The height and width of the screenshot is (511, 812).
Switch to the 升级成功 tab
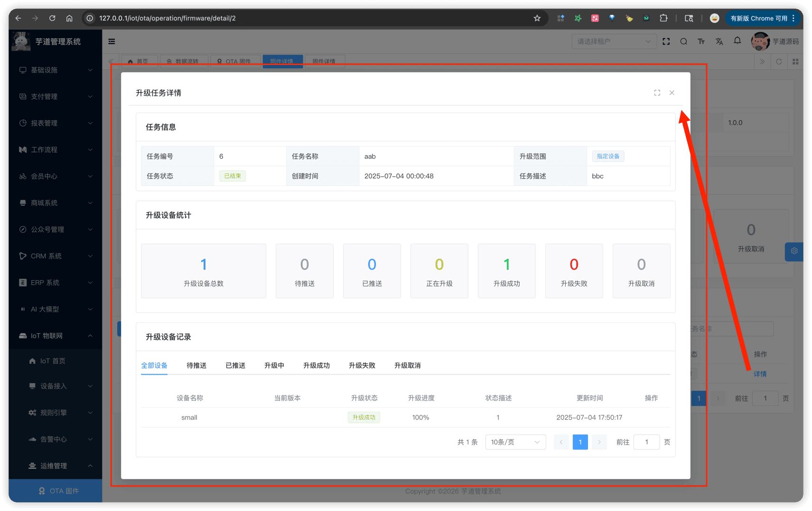[316, 365]
